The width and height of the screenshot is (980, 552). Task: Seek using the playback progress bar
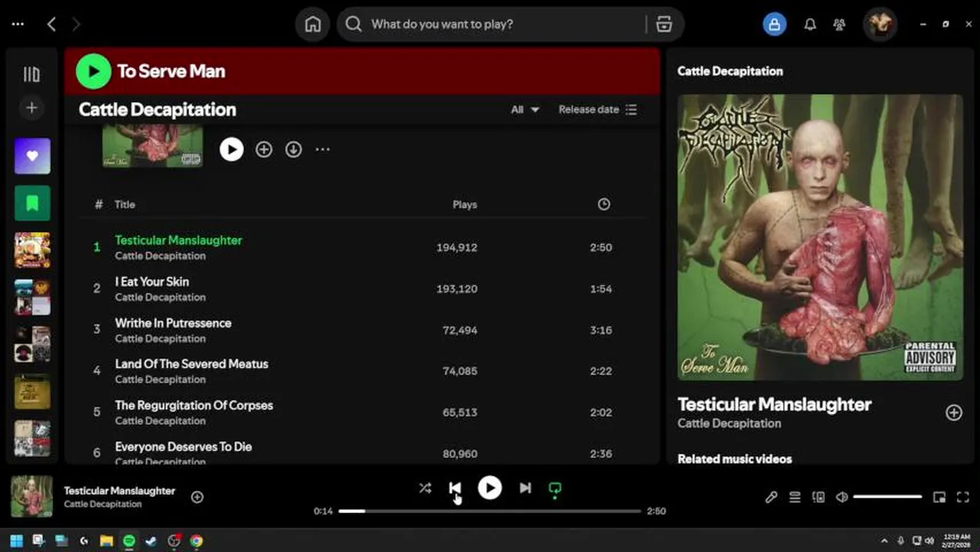(489, 511)
